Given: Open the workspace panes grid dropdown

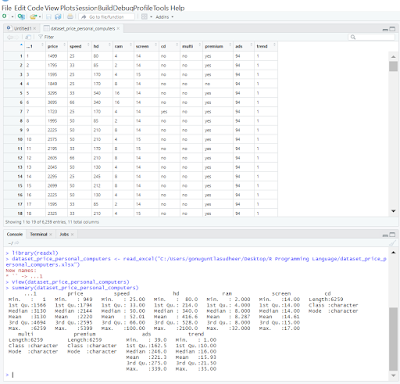Looking at the screenshot, I should [147, 17].
